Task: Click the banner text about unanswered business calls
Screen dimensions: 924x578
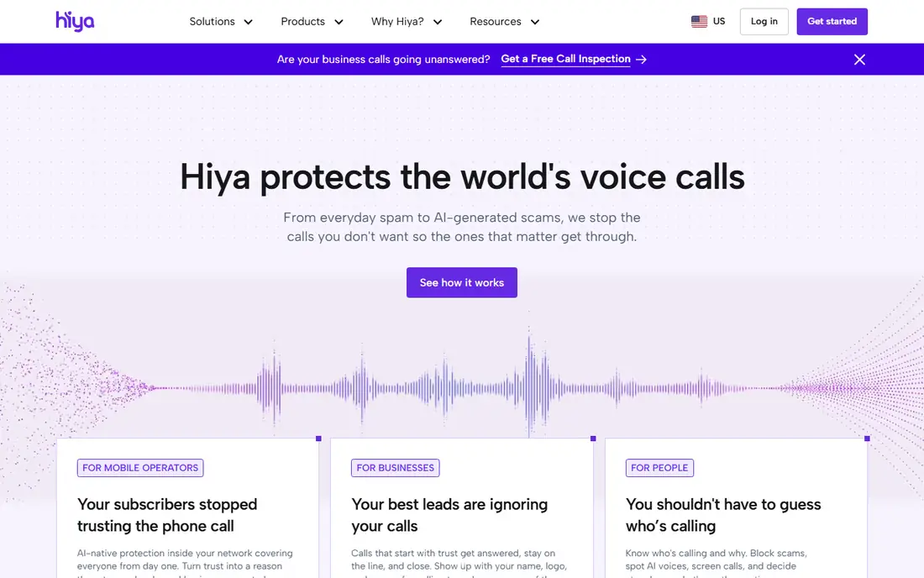Action: click(x=384, y=59)
